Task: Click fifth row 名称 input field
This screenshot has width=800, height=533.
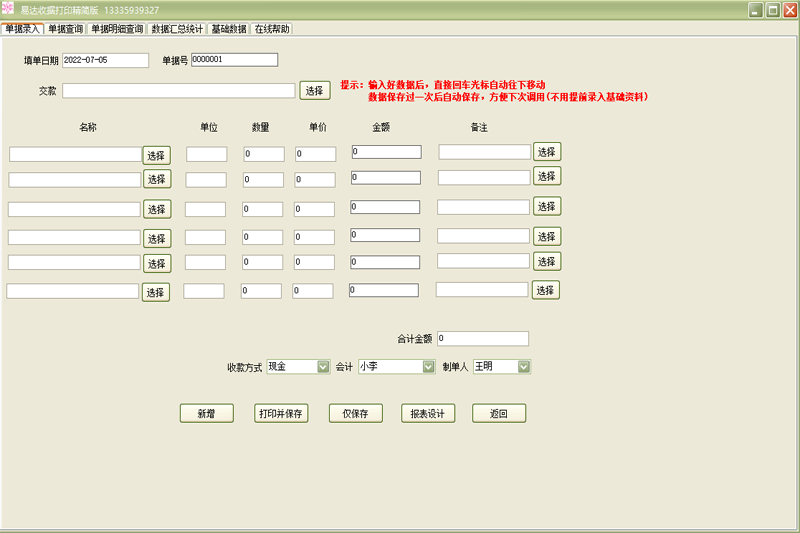Action: pyautogui.click(x=74, y=262)
